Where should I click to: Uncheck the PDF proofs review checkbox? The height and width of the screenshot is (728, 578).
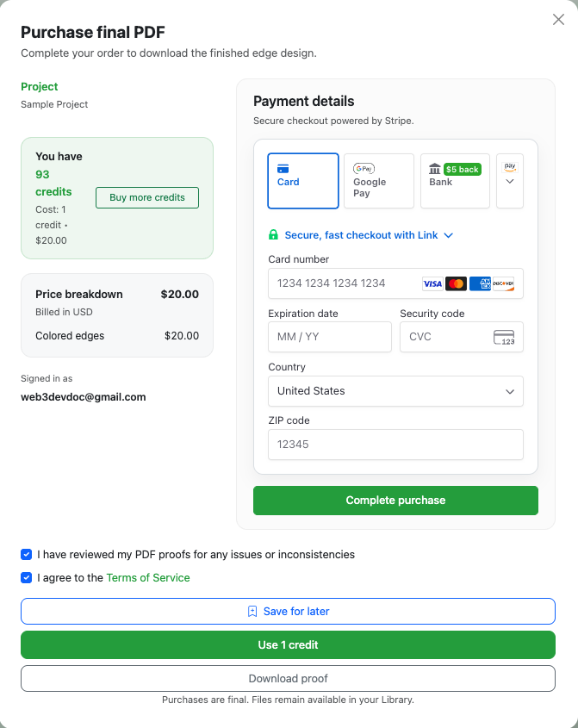(26, 555)
